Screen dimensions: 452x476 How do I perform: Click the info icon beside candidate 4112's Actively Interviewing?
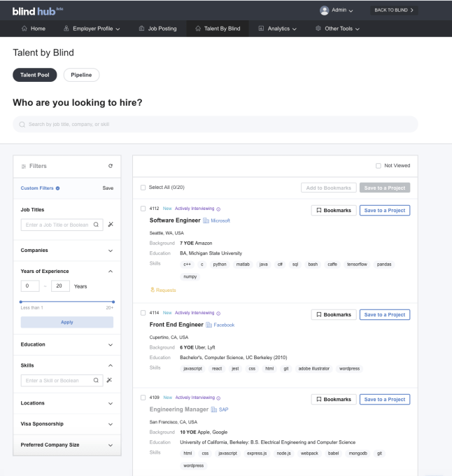pyautogui.click(x=218, y=209)
